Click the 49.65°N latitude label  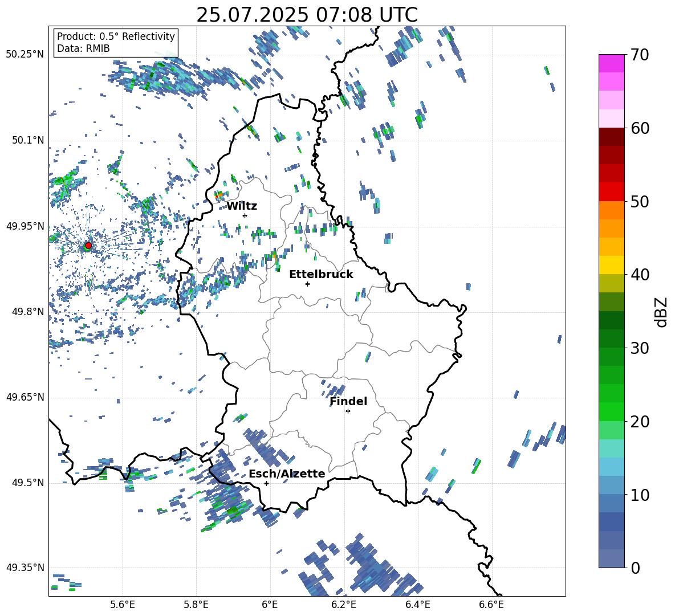coord(25,397)
